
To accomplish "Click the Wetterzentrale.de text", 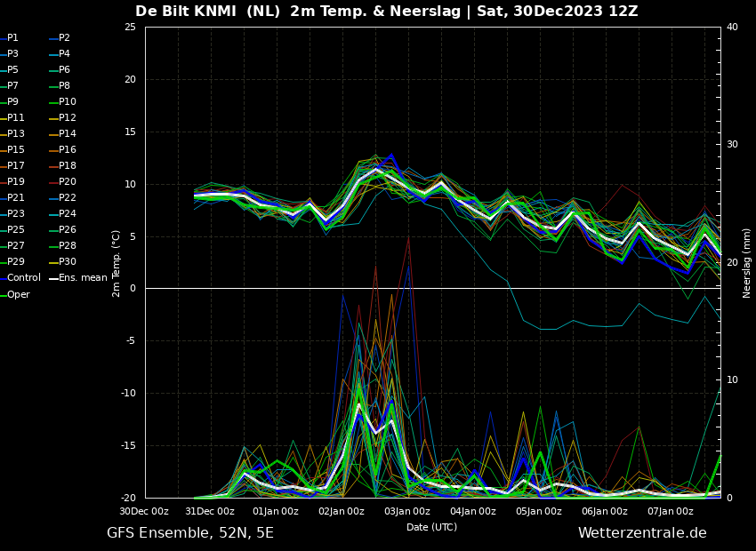I will click(x=642, y=532).
